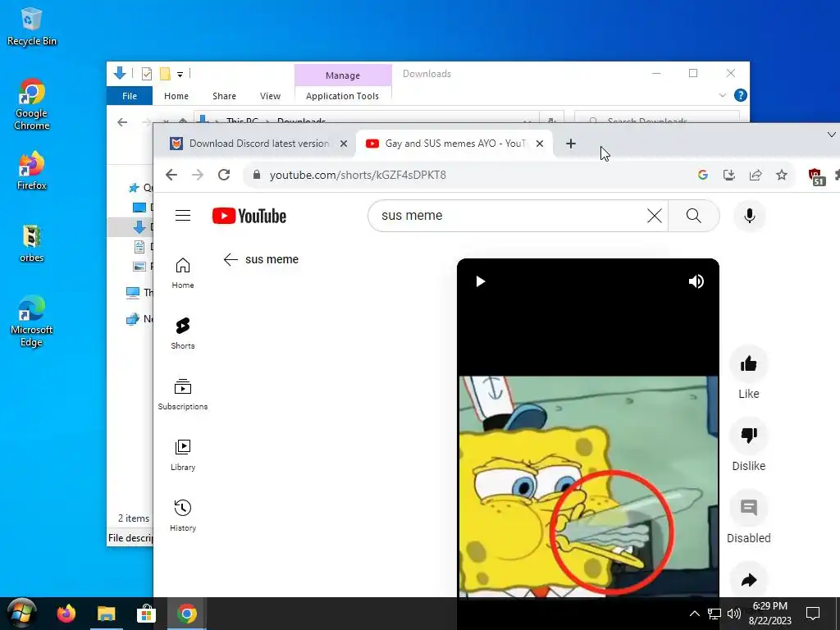
Task: Open Explorer help question mark
Action: pos(741,95)
